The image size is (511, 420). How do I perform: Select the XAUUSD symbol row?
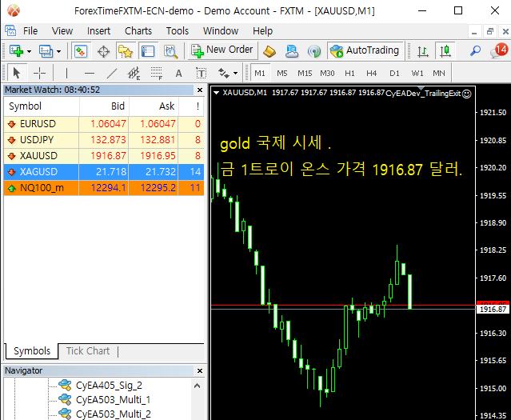coord(104,156)
